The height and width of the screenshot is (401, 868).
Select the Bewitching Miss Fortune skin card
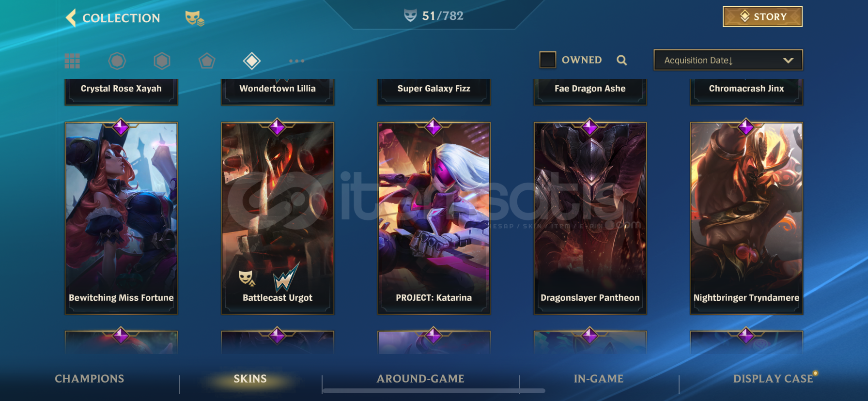121,218
